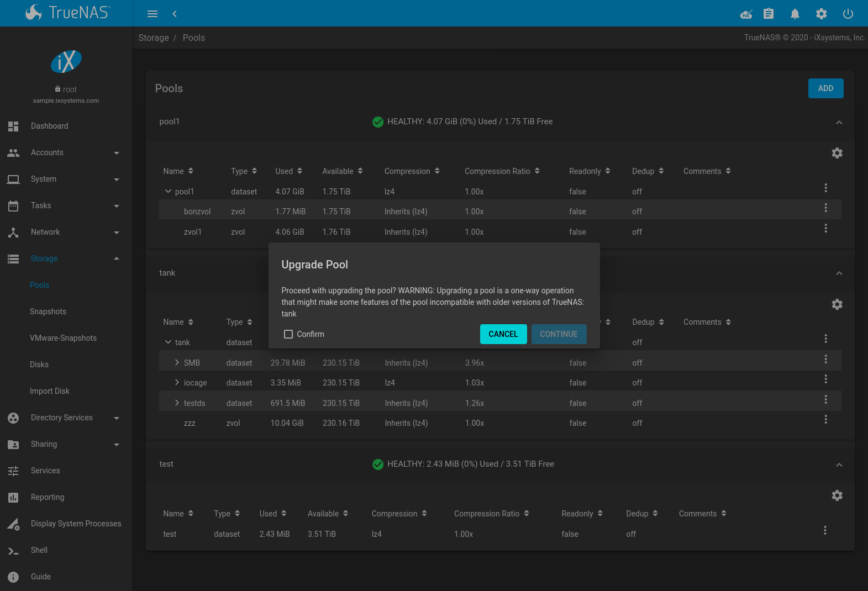Expand the Accounts menu arrow

point(117,153)
